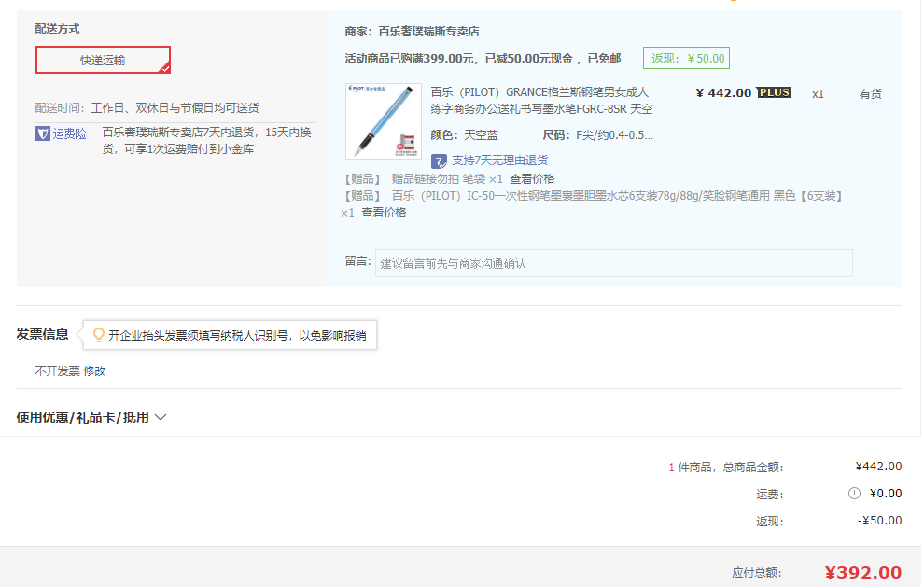Click the 返现 ¥50.00 green badge
This screenshot has width=924, height=587.
tap(687, 59)
